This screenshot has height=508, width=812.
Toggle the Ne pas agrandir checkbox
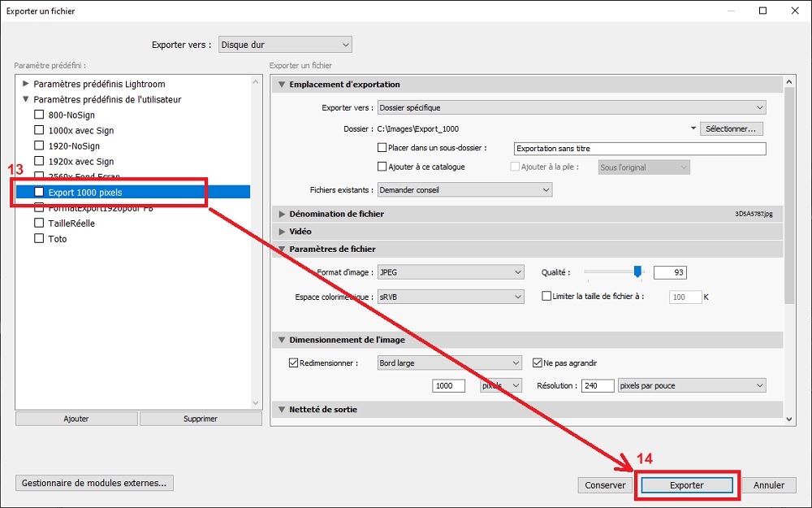tap(538, 363)
